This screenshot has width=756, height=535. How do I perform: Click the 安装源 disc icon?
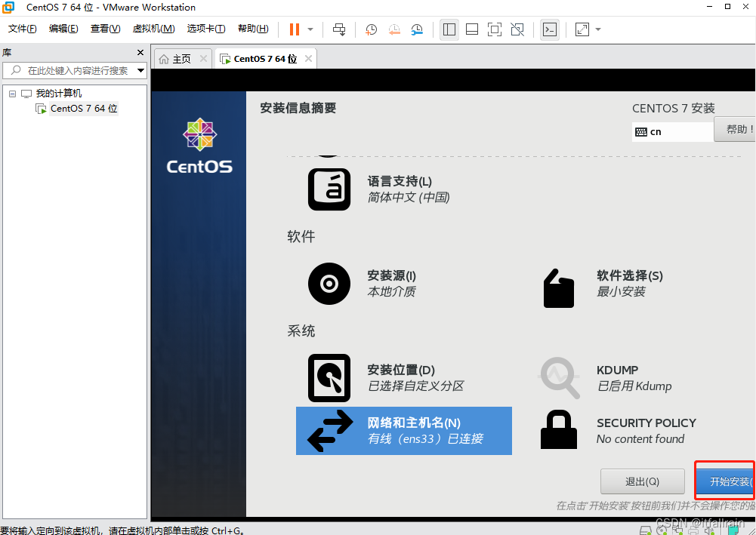coord(329,284)
